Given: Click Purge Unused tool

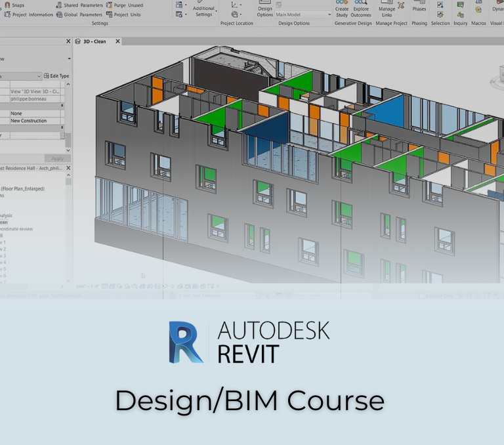Looking at the screenshot, I should tap(125, 5).
